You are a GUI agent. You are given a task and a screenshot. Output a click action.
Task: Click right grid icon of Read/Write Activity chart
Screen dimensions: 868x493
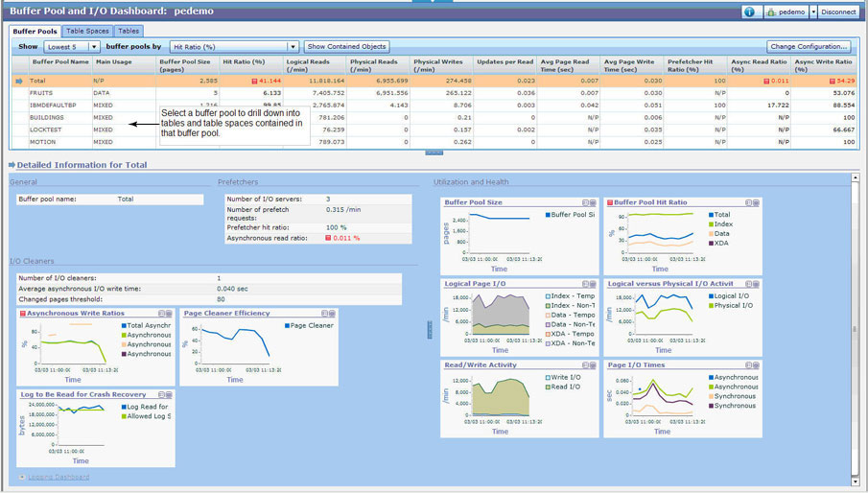pos(593,365)
